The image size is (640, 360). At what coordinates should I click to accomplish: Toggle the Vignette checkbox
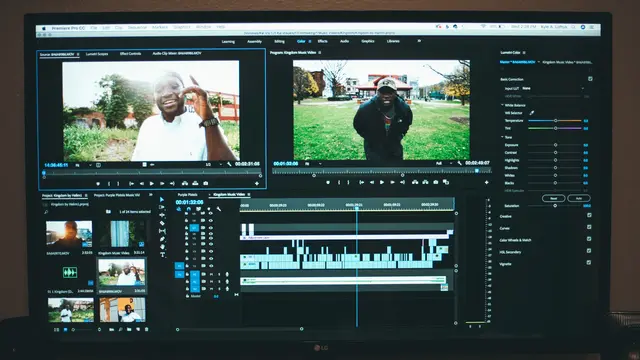point(589,262)
